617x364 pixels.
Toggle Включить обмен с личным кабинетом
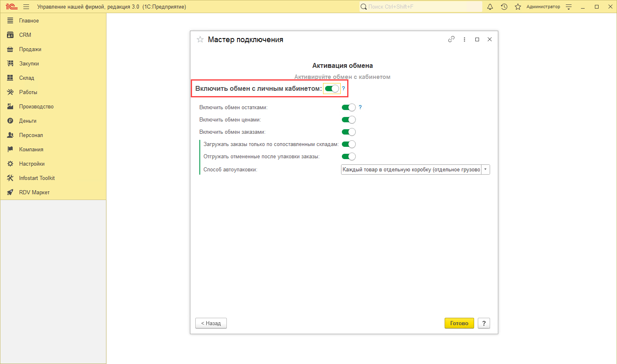pos(332,89)
